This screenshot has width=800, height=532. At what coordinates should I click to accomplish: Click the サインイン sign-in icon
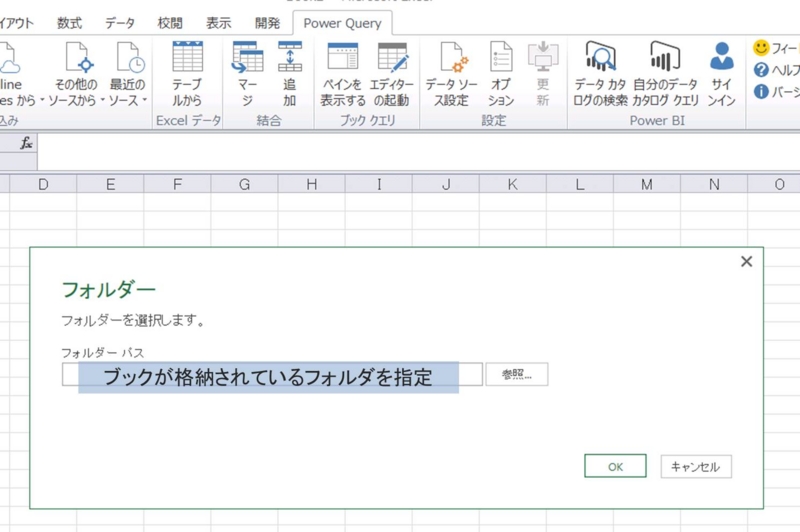pos(721,57)
